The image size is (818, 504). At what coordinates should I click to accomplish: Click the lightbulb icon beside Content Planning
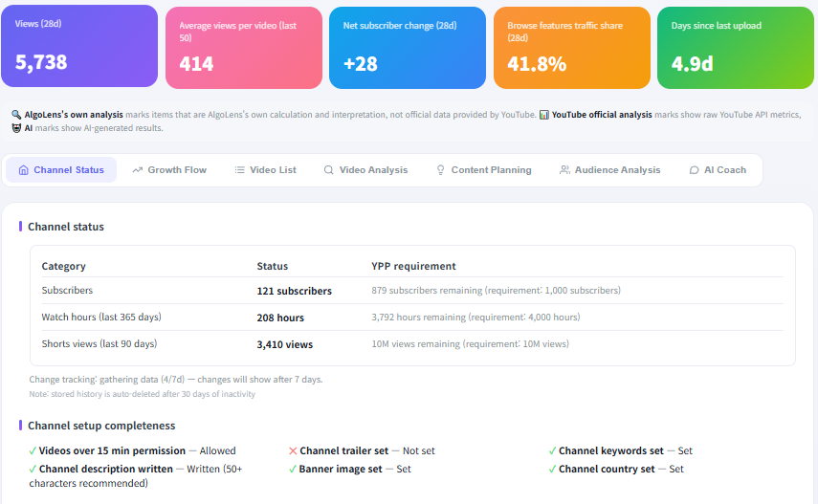click(441, 170)
